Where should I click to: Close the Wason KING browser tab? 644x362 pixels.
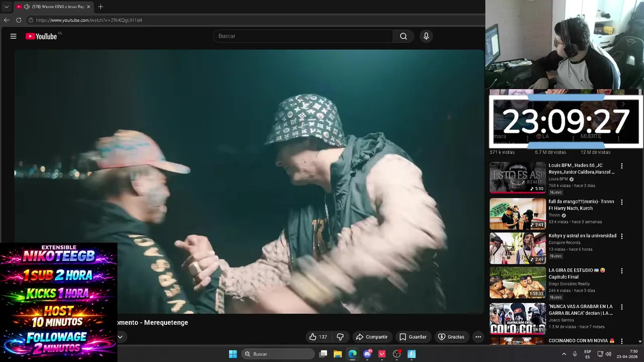click(89, 7)
